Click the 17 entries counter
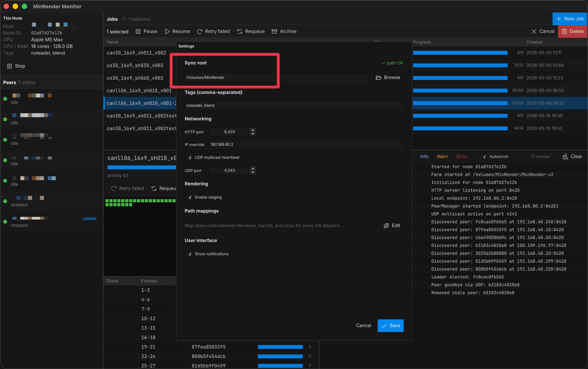 [x=540, y=157]
